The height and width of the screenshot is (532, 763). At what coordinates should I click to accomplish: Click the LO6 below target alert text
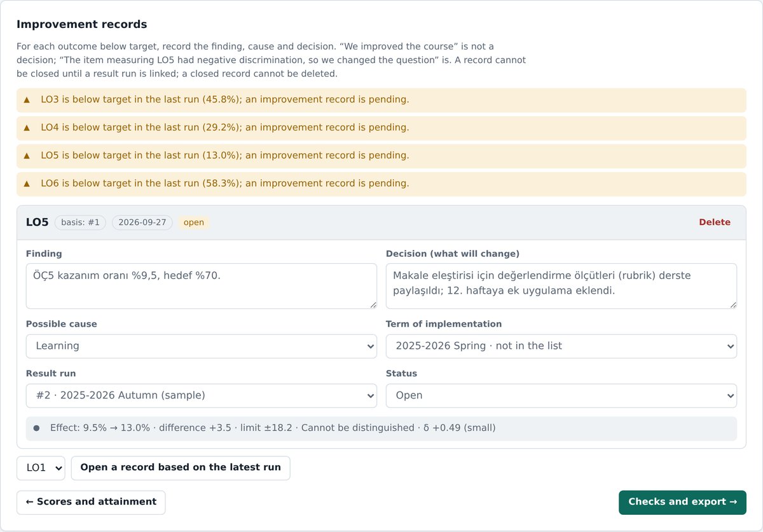(225, 184)
